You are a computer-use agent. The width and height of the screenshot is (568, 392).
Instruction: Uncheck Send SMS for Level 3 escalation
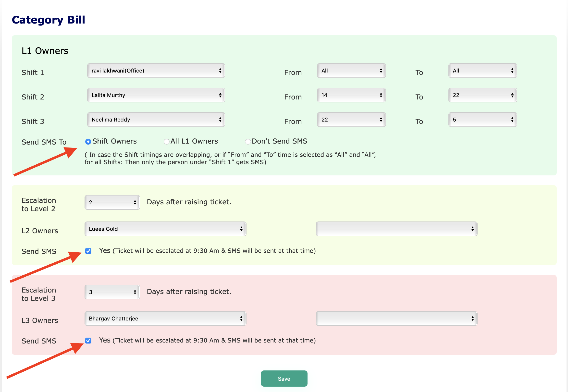click(88, 340)
